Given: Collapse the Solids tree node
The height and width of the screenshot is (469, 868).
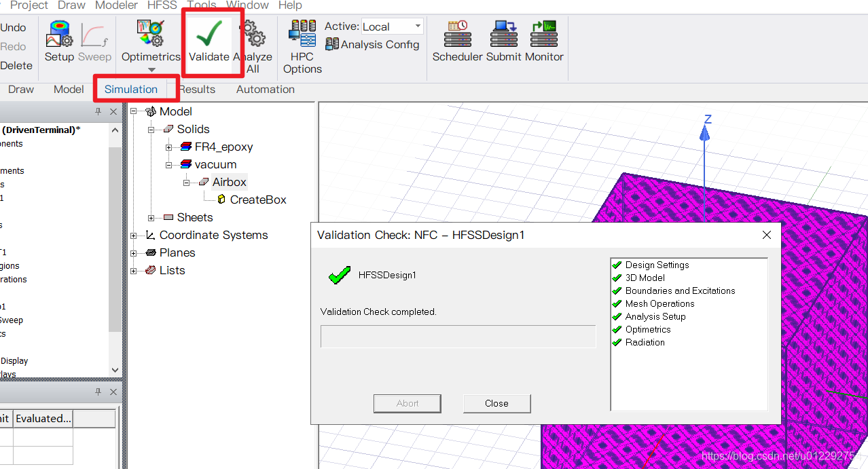Looking at the screenshot, I should [151, 129].
